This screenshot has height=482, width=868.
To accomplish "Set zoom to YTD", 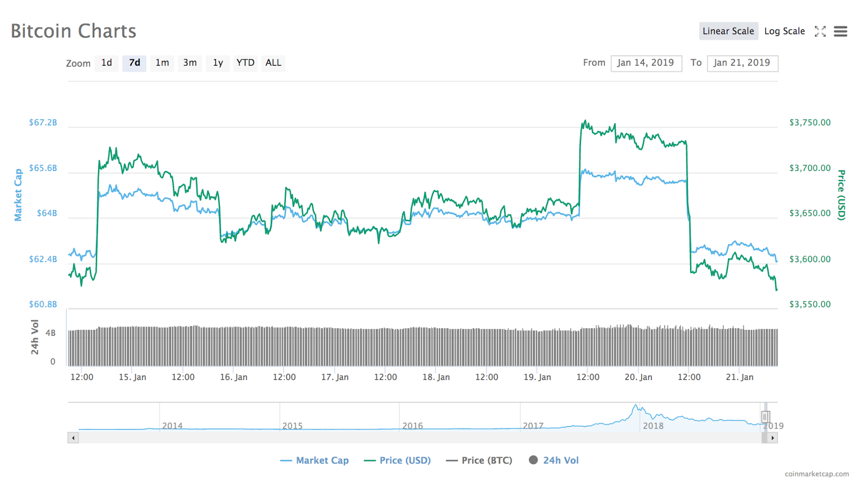I will tap(245, 63).
